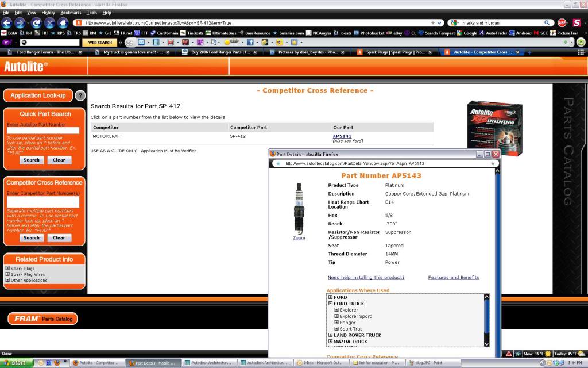Click Clear under Competitor Cross Reference
The image size is (588, 368).
pos(59,237)
